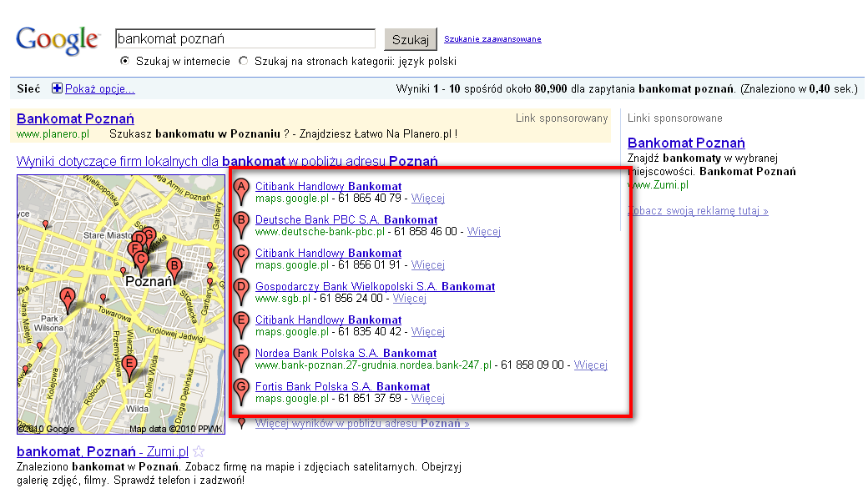868x488 pixels.
Task: Open Deutsche Bank PBC S.A. Bankomat link
Action: tap(346, 219)
